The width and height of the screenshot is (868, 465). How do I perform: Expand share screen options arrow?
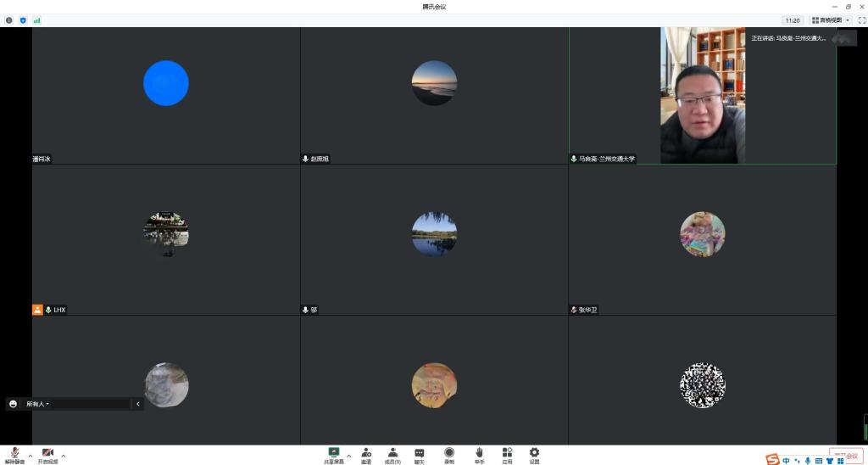point(348,456)
